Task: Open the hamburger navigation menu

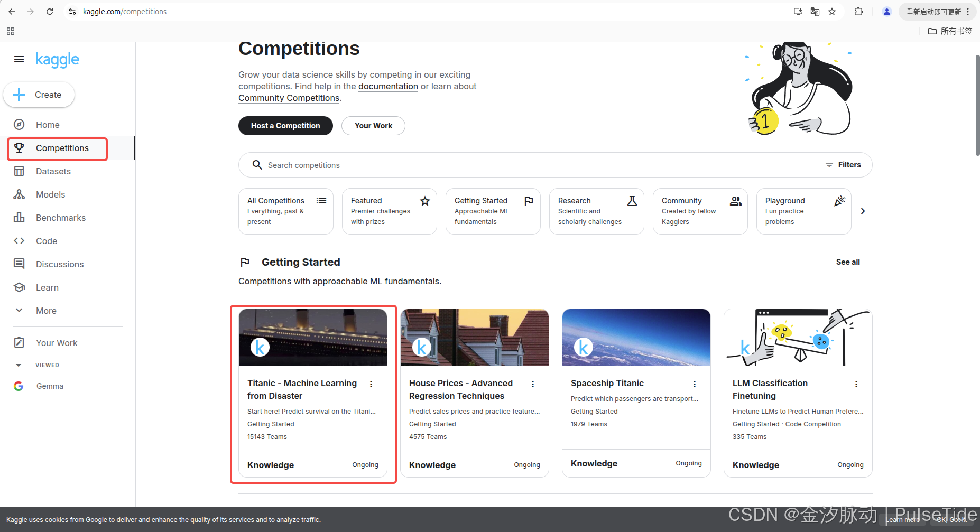Action: click(19, 59)
